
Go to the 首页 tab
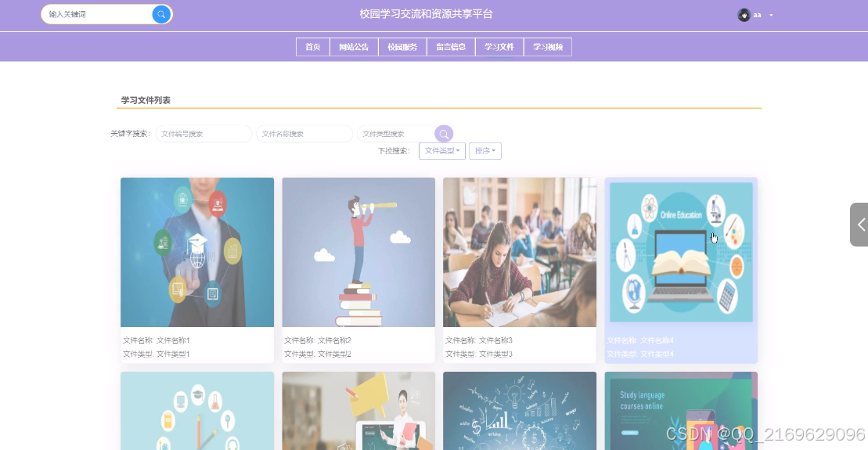[x=313, y=47]
